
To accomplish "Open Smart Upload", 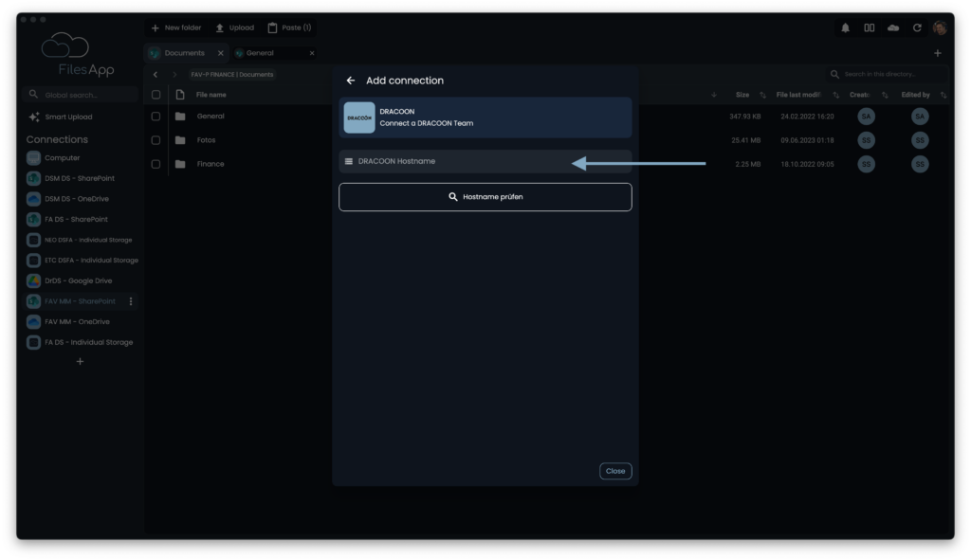I will click(x=61, y=117).
